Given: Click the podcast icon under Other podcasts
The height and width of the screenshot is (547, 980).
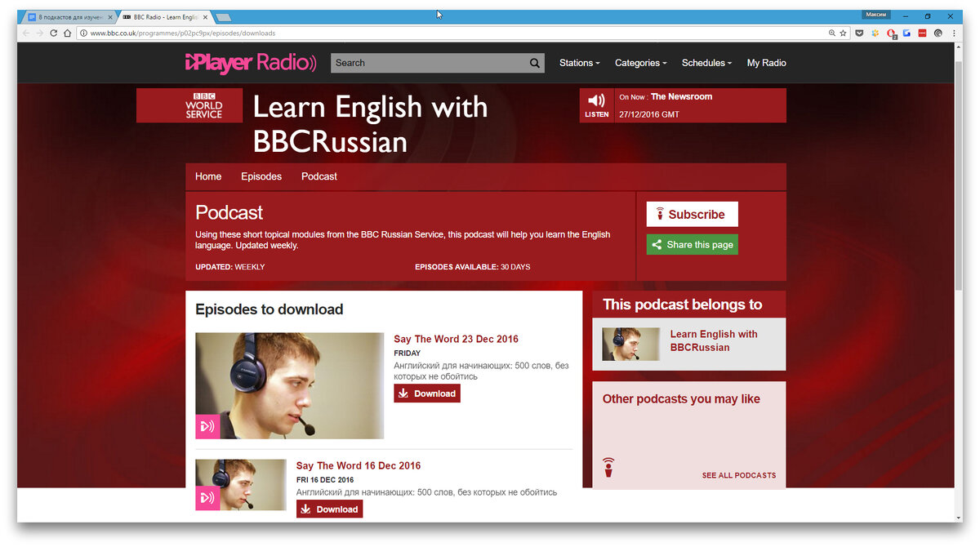Looking at the screenshot, I should 608,468.
